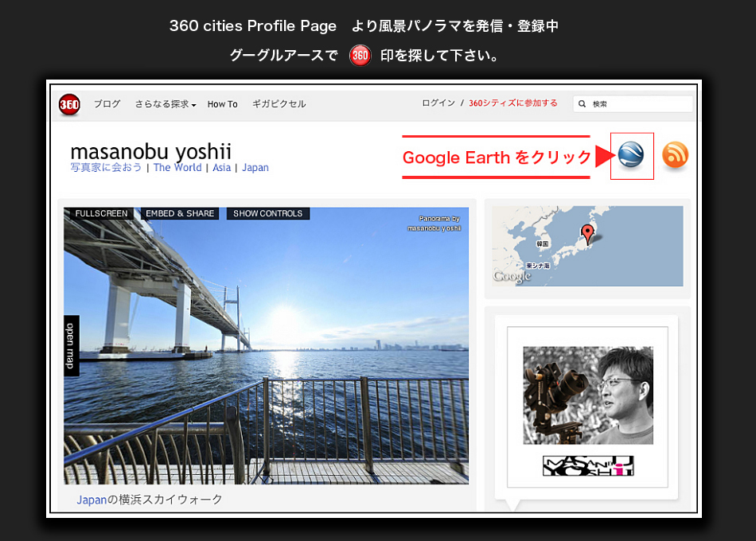The width and height of the screenshot is (756, 541).
Task: Click the EMBED & SHARE button
Action: coord(180,213)
